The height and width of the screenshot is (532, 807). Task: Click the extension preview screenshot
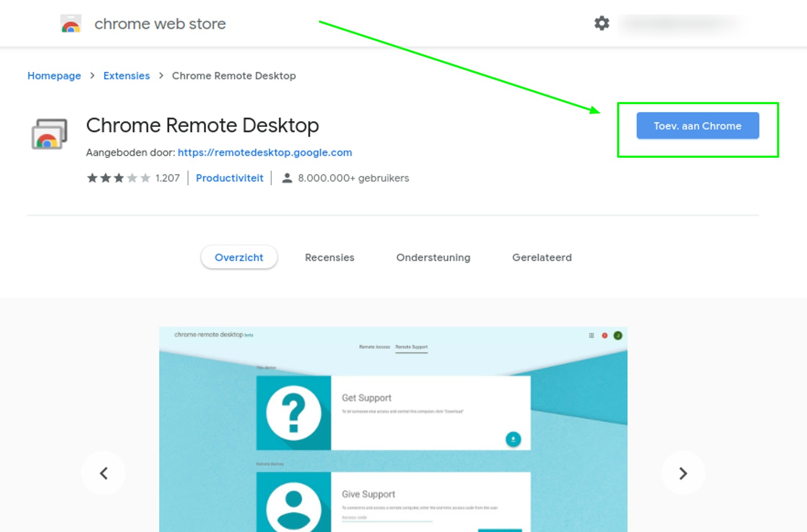pyautogui.click(x=393, y=428)
